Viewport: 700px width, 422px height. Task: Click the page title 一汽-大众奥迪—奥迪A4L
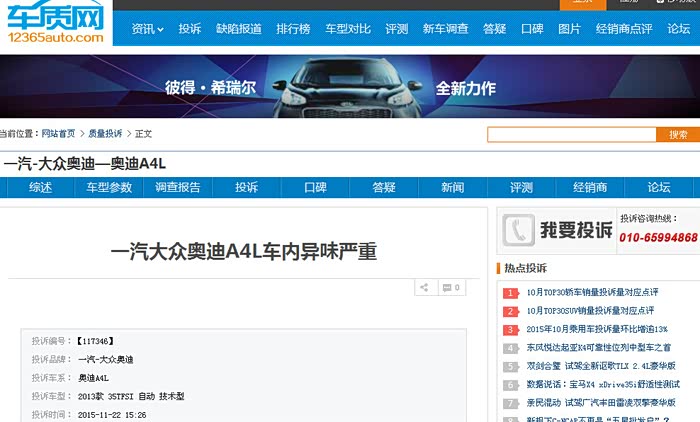pos(84,164)
